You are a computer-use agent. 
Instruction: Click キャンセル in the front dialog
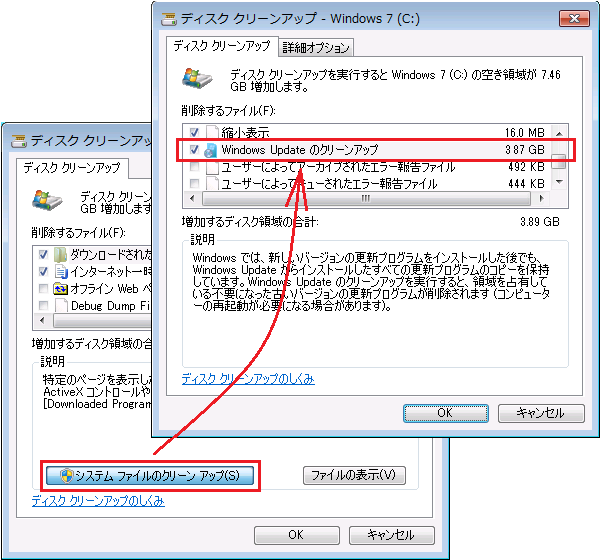[x=541, y=413]
